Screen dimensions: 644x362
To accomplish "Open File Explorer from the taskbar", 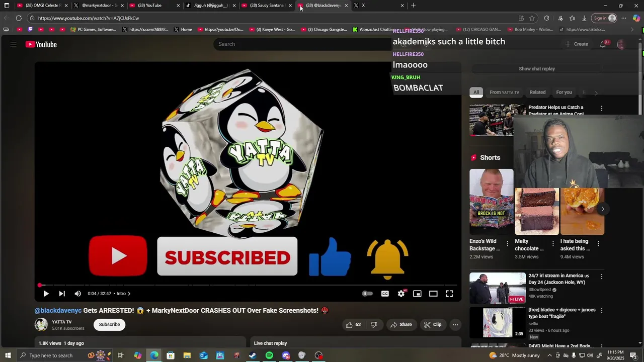I will [187, 355].
